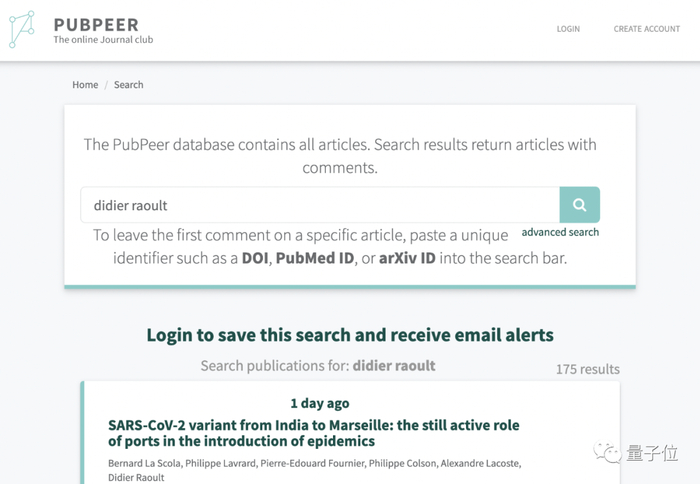
Task: Open the advanced search link
Action: point(560,232)
